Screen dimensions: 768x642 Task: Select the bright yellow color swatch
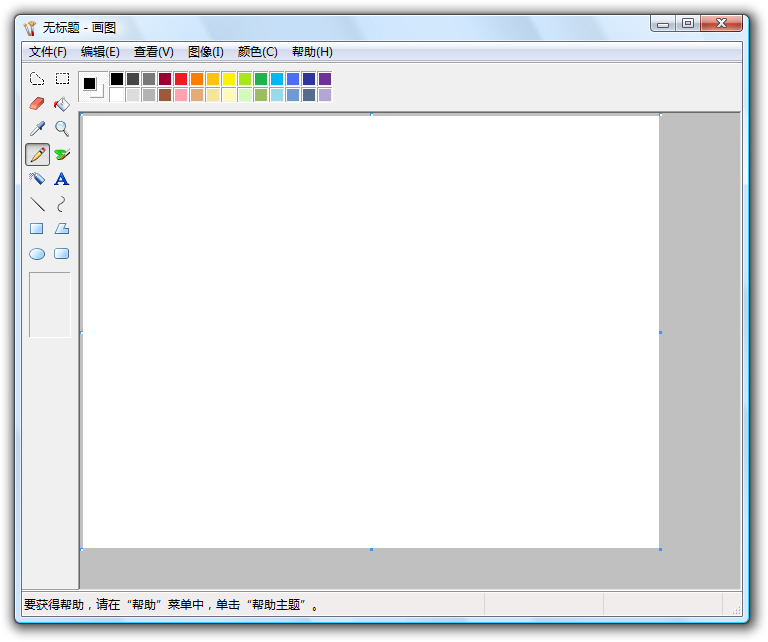click(x=229, y=79)
